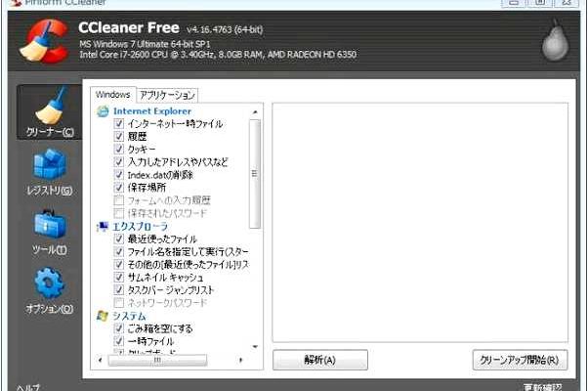
Task: Click the pear icon in header
Action: click(x=555, y=40)
